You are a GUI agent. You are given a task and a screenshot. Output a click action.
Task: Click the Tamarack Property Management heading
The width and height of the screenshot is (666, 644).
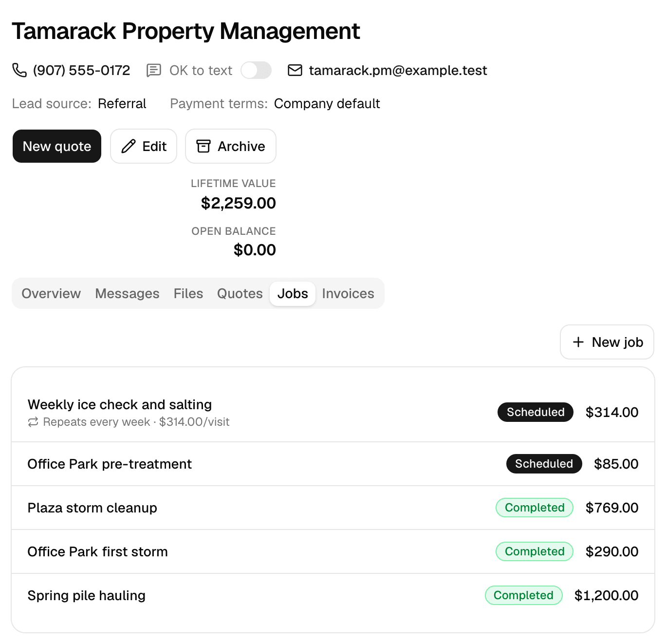click(x=186, y=31)
